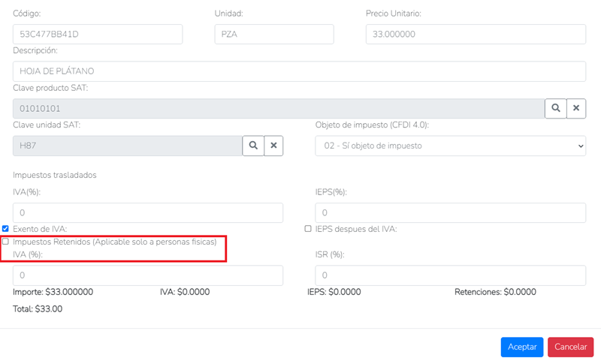Click the retained IVA (%) field
This screenshot has width=601, height=364.
(148, 275)
